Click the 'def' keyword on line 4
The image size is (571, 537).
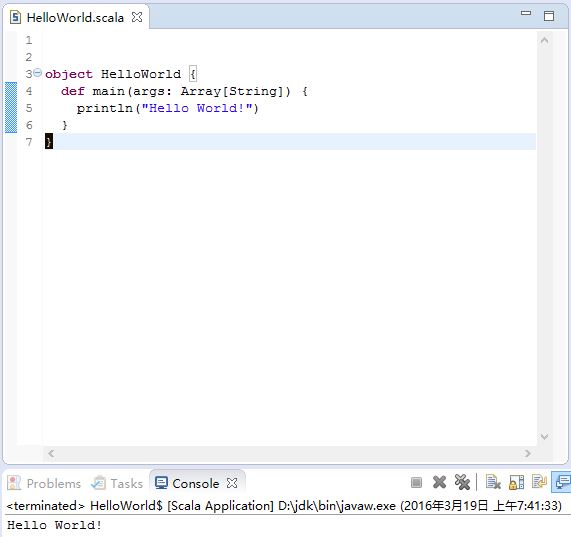click(73, 91)
